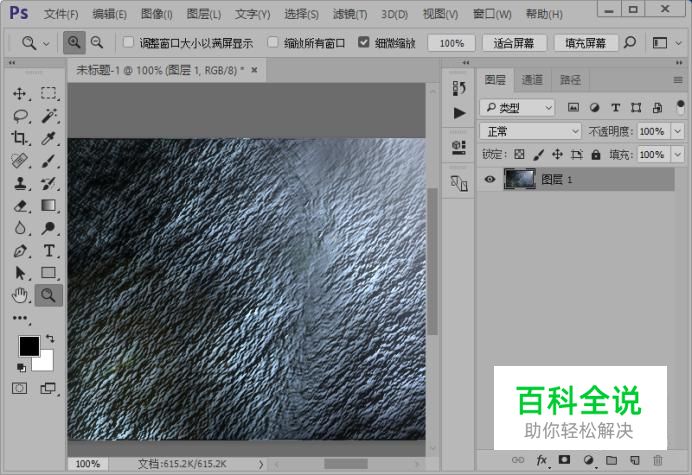Select the Blur tool

click(20, 228)
